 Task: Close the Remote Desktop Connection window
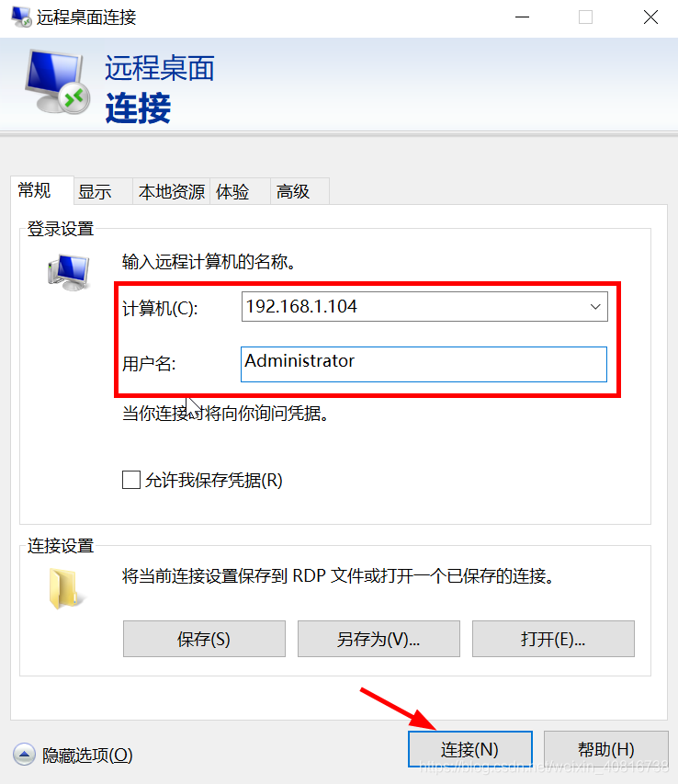[650, 17]
